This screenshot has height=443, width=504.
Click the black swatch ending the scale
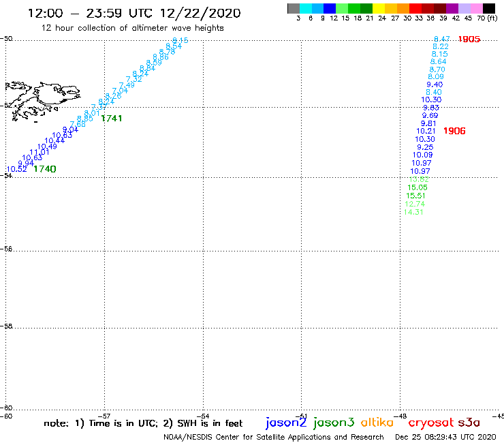[489, 8]
